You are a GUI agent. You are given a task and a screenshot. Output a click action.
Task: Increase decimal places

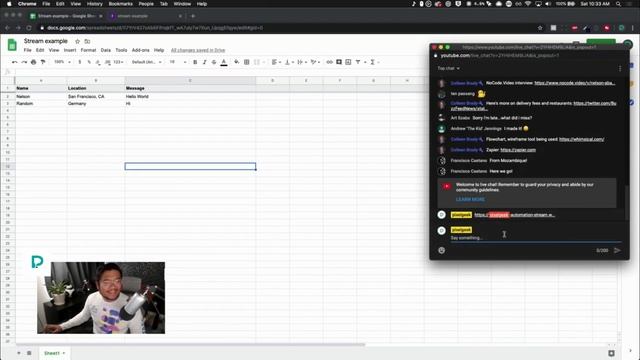(108, 62)
